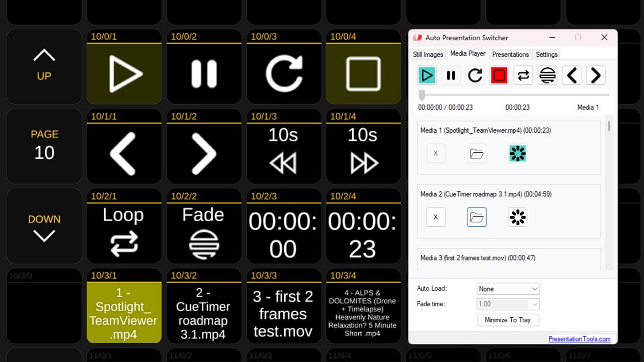Switch to the Presentations tab
Image resolution: width=644 pixels, height=362 pixels.
pyautogui.click(x=510, y=54)
